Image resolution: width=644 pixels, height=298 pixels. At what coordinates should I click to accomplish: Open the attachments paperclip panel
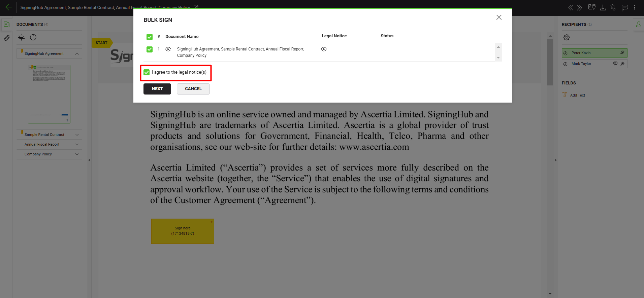[6, 38]
